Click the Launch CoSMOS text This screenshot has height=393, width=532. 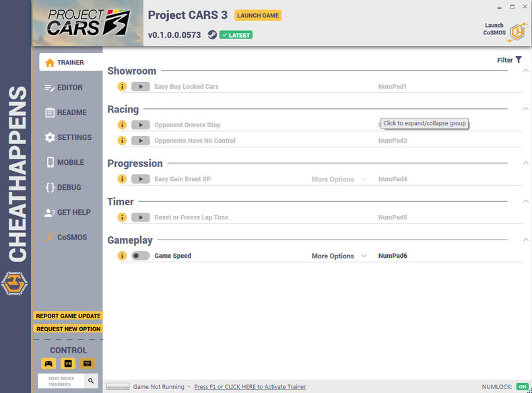click(494, 29)
